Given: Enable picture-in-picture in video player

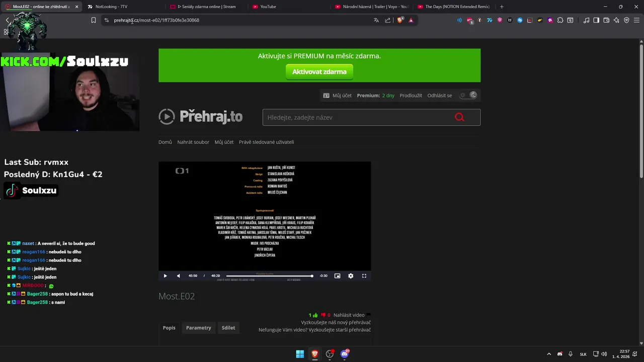Looking at the screenshot, I should pyautogui.click(x=337, y=276).
